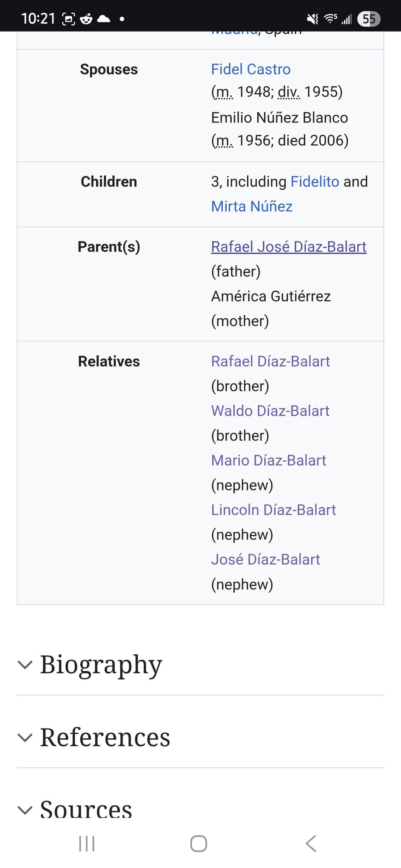Tap the Reddit notification icon in status bar
Viewport: 401px width, 868px height.
tap(86, 19)
